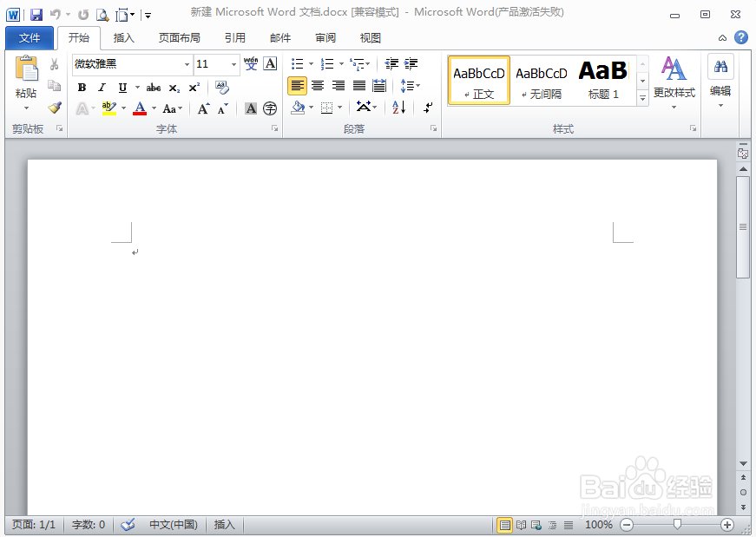Expand highlight color dropdown arrow

tap(123, 108)
